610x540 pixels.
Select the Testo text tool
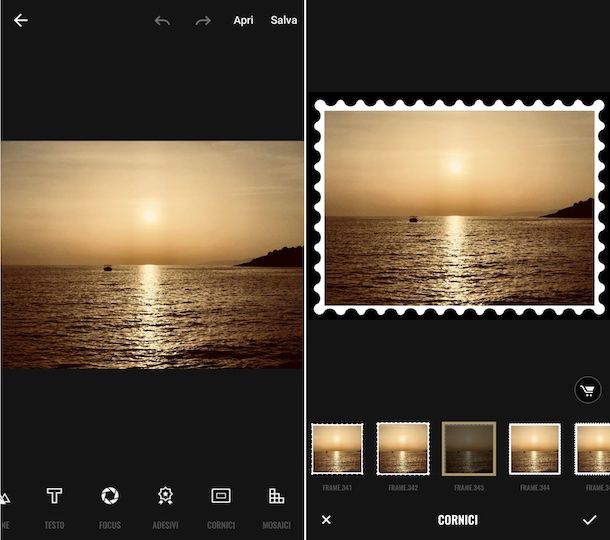point(54,507)
